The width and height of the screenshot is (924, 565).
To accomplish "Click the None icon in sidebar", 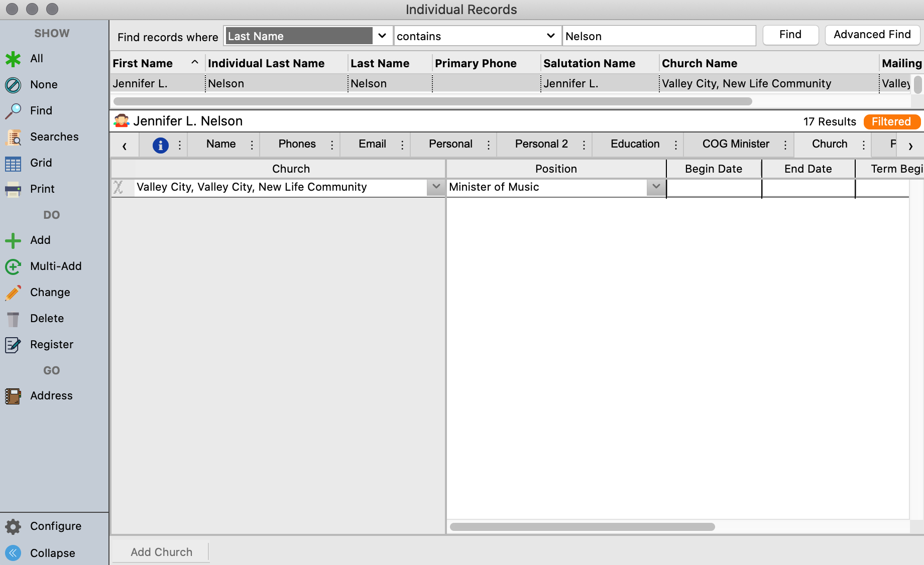I will [13, 85].
